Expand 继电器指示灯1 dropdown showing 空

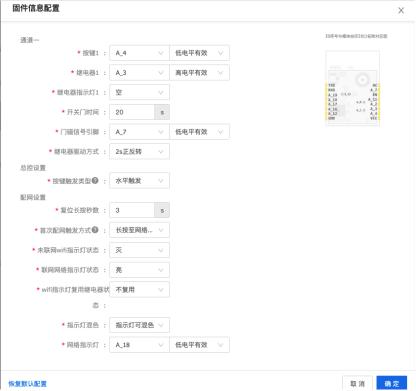pyautogui.click(x=139, y=92)
